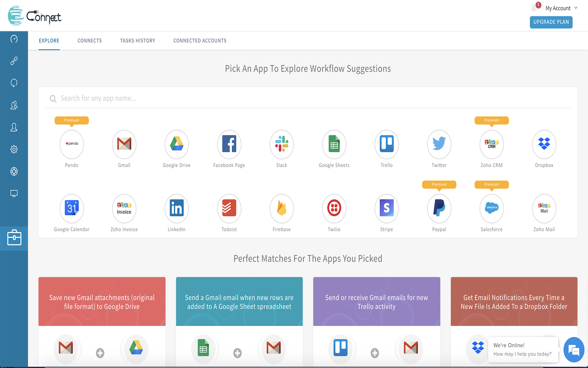The image size is (588, 368).
Task: Open the dashboard gauge icon in sidebar
Action: click(x=14, y=39)
